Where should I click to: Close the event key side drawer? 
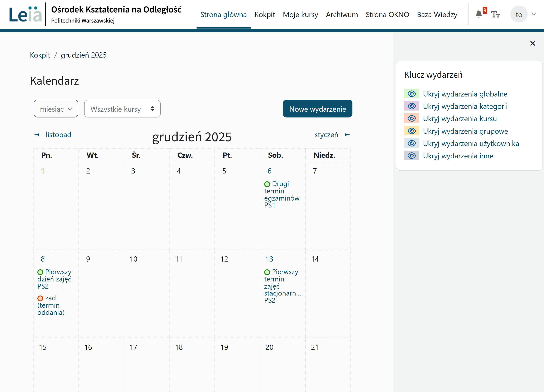click(533, 43)
